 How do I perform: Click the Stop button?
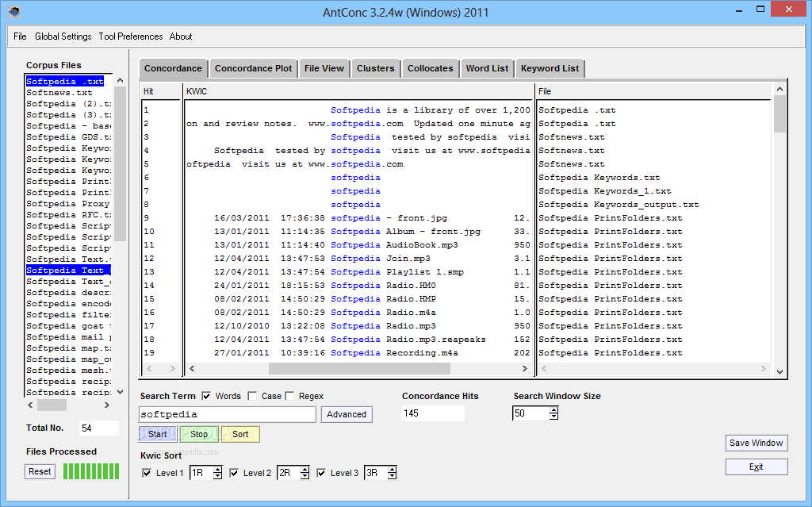tap(199, 434)
